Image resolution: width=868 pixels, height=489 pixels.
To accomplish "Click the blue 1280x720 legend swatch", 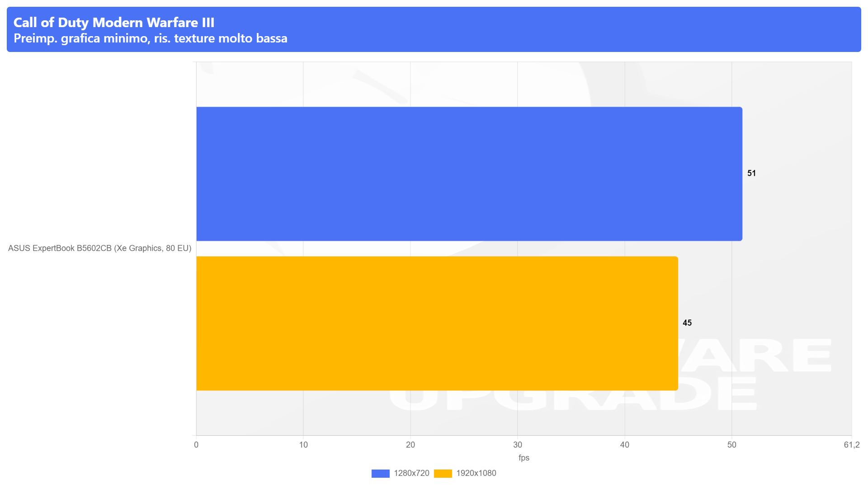I will coord(380,473).
